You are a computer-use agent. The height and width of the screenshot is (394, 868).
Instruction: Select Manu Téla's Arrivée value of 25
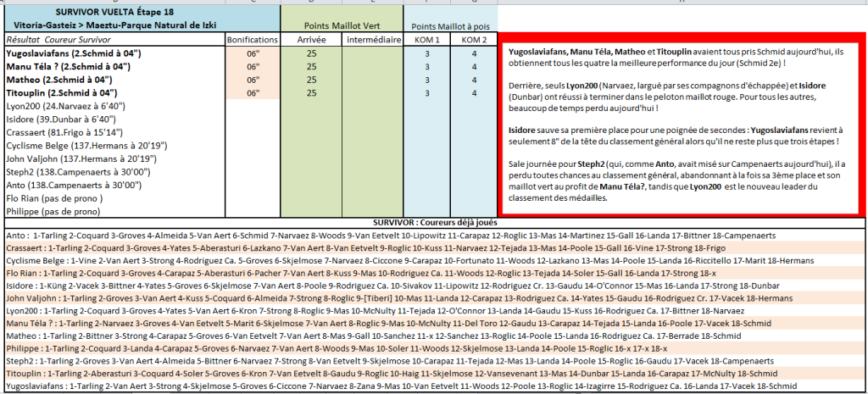coord(311,67)
